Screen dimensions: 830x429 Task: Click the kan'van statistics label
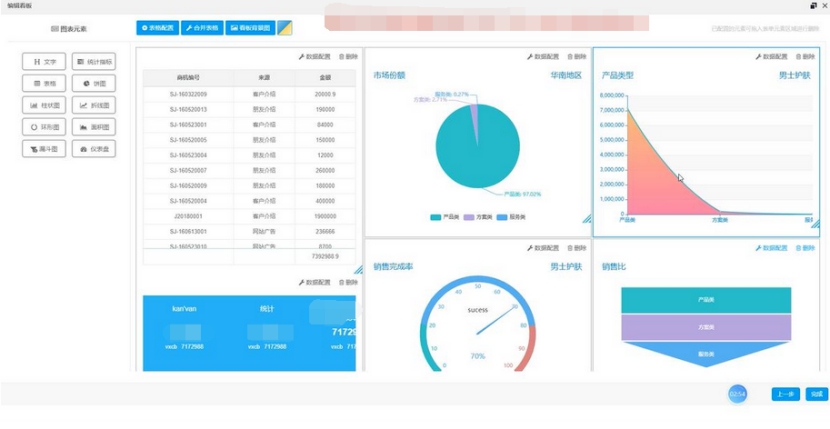tap(184, 309)
